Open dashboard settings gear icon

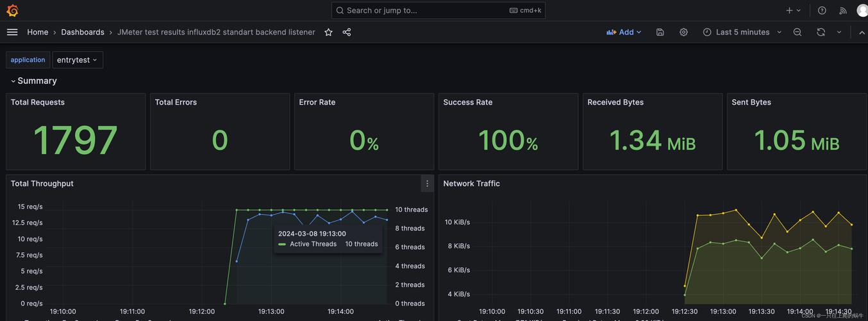coord(684,32)
